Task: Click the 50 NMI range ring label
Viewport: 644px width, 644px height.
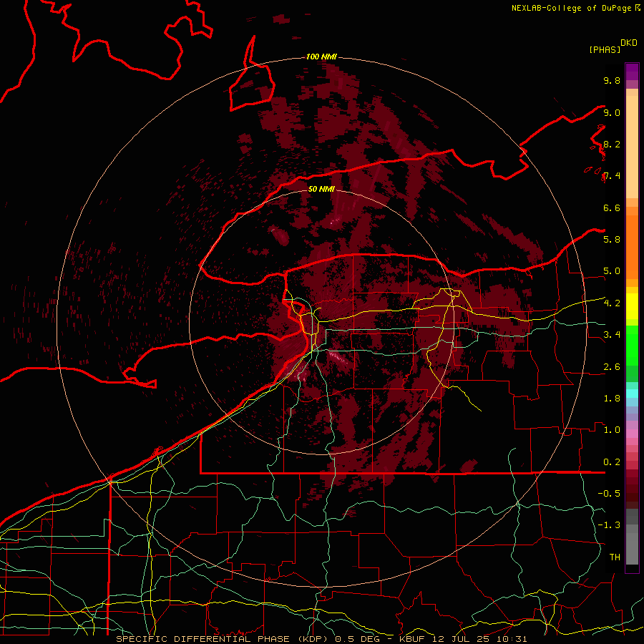Action: click(321, 189)
